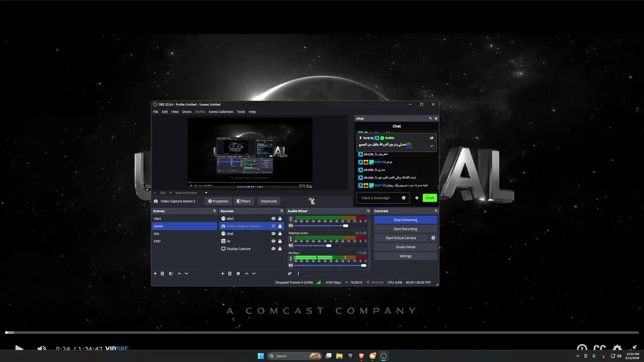Adjust the Mic/Aux volume slider
The image size is (644, 362).
(330, 265)
